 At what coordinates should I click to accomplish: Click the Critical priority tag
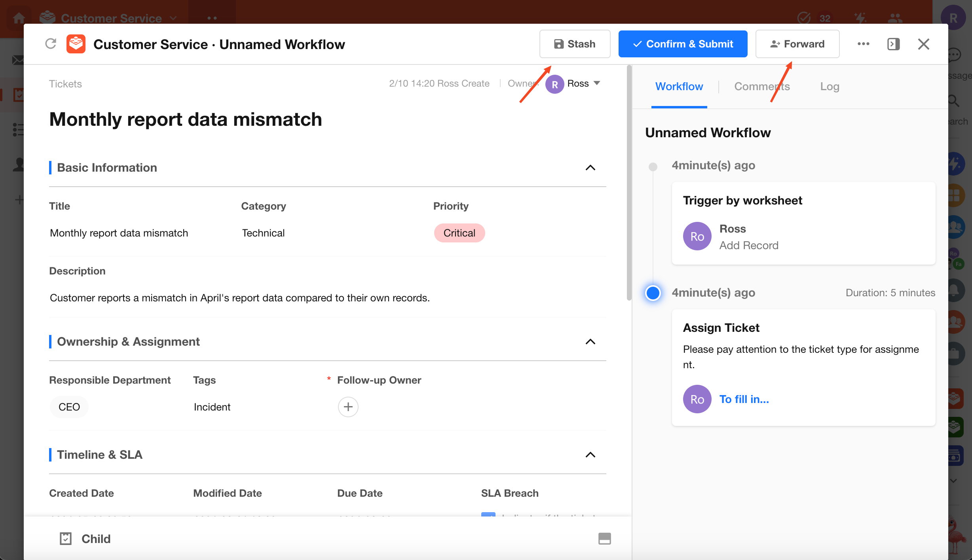tap(459, 233)
